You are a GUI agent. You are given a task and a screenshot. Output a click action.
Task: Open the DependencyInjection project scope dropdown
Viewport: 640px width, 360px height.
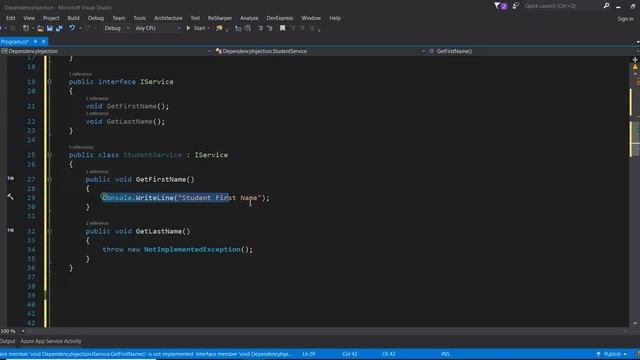[106, 51]
